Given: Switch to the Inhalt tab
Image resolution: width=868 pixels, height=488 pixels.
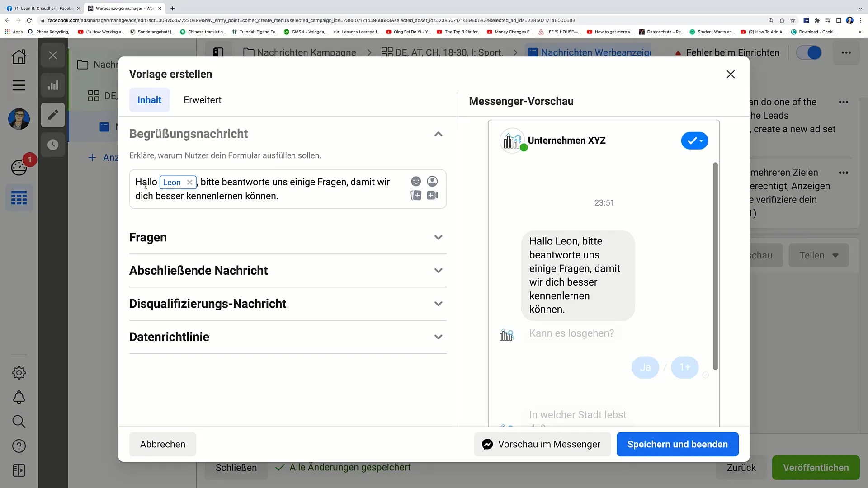Looking at the screenshot, I should pos(149,100).
